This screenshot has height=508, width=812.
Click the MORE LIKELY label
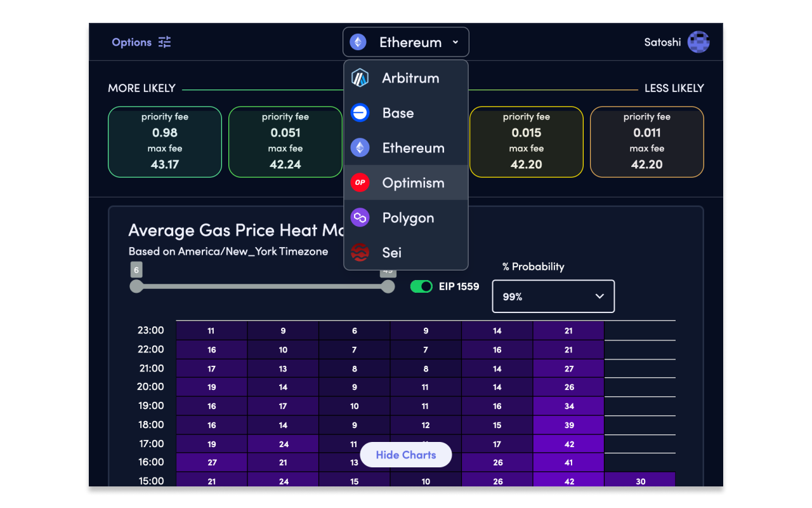141,88
